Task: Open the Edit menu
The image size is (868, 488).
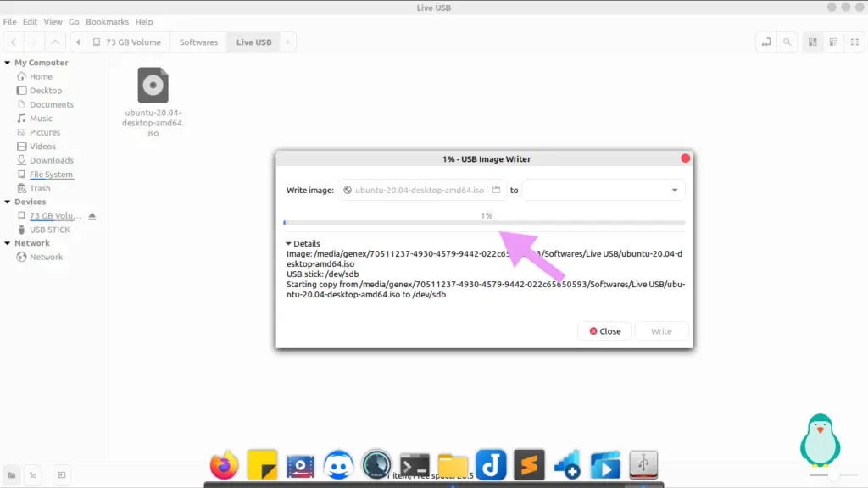Action: (x=30, y=22)
